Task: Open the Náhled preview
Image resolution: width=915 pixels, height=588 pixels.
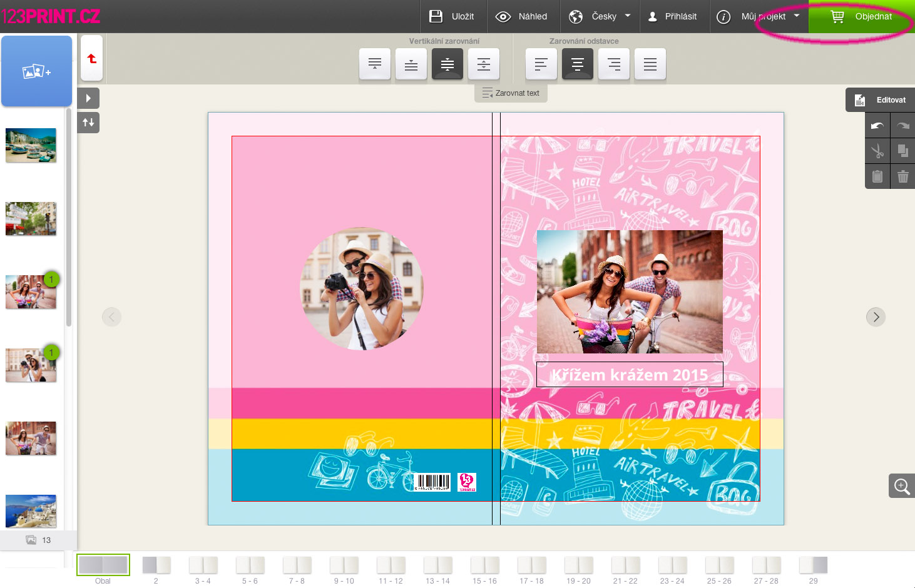Action: 521,16
